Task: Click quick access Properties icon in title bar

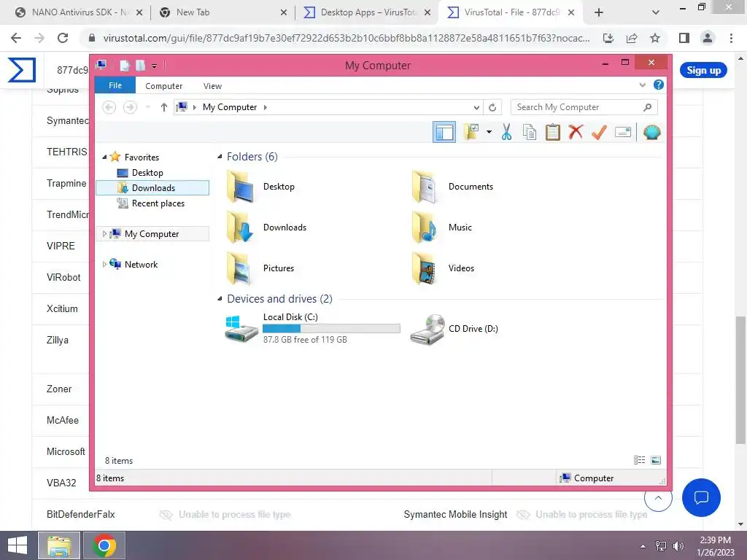Action: coord(125,65)
